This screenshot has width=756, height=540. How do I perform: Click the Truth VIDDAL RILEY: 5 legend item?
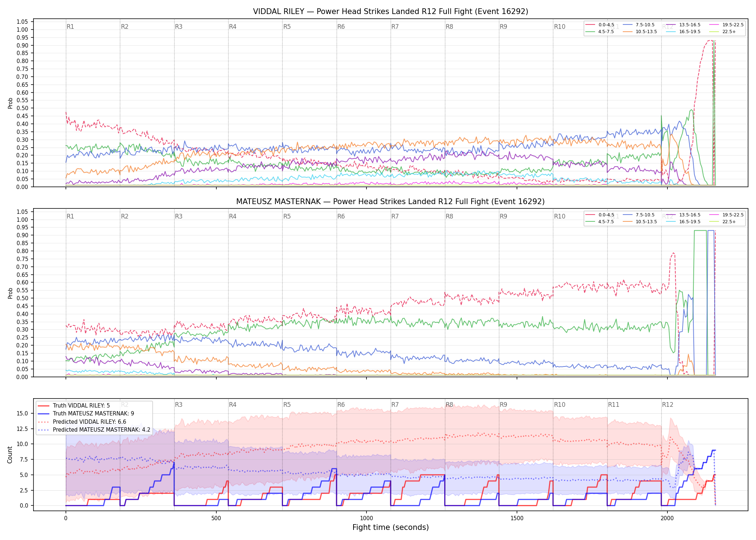coord(74,406)
